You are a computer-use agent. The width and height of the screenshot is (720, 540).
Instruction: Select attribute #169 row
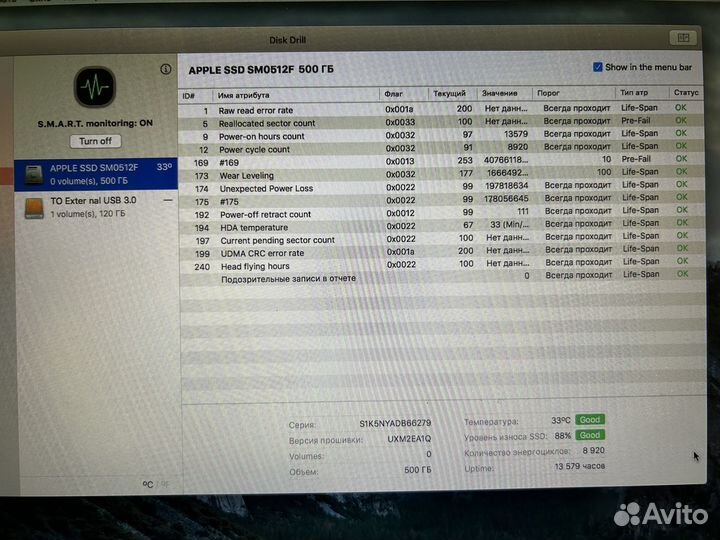pos(441,161)
